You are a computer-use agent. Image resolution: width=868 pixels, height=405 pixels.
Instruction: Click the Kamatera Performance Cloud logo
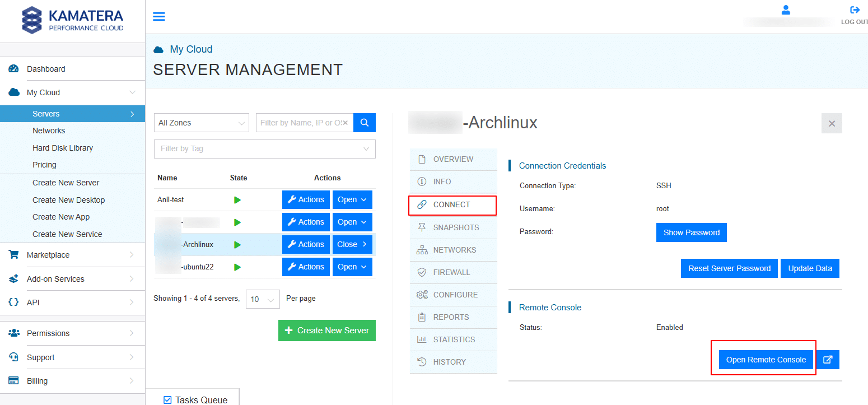click(x=72, y=20)
